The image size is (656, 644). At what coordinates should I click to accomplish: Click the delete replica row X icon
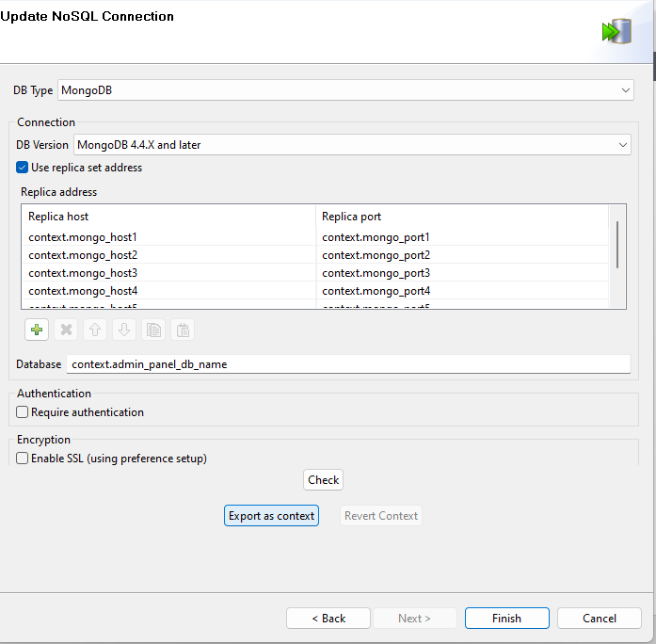66,330
